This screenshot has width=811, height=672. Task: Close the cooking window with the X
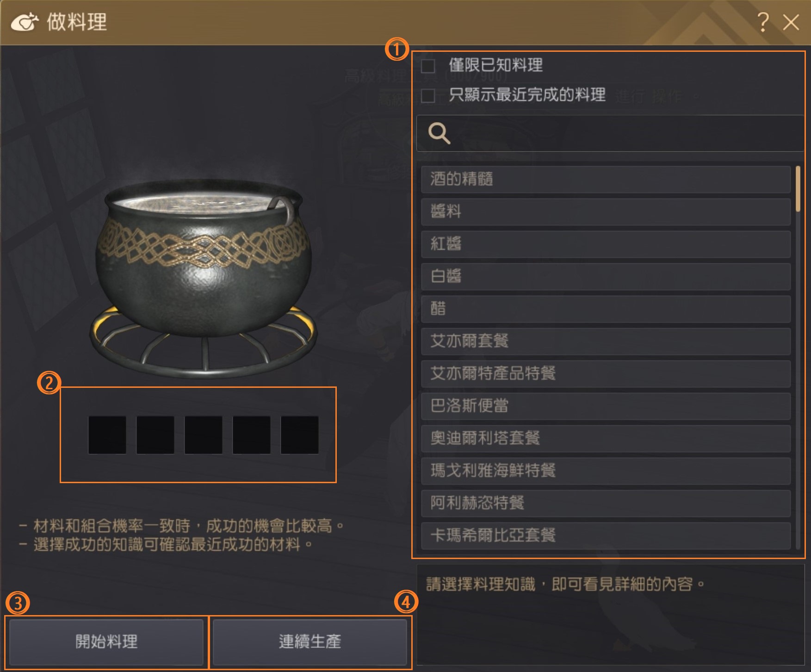coord(791,22)
